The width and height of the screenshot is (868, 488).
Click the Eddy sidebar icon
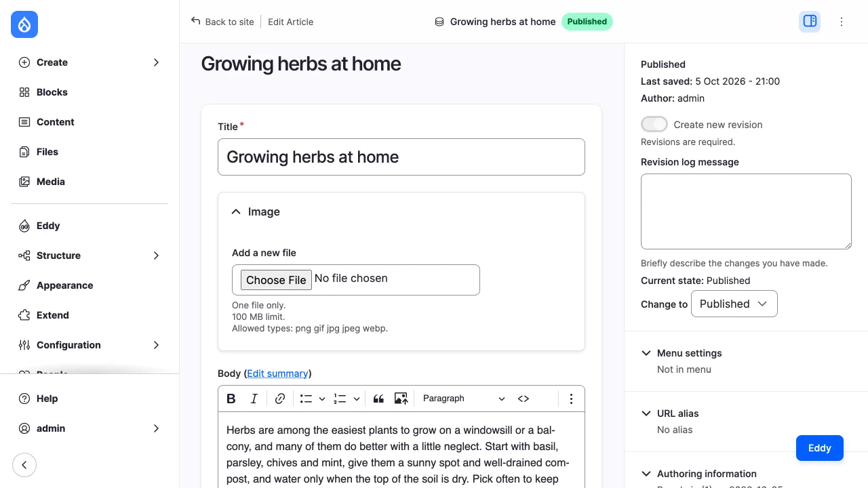point(24,226)
